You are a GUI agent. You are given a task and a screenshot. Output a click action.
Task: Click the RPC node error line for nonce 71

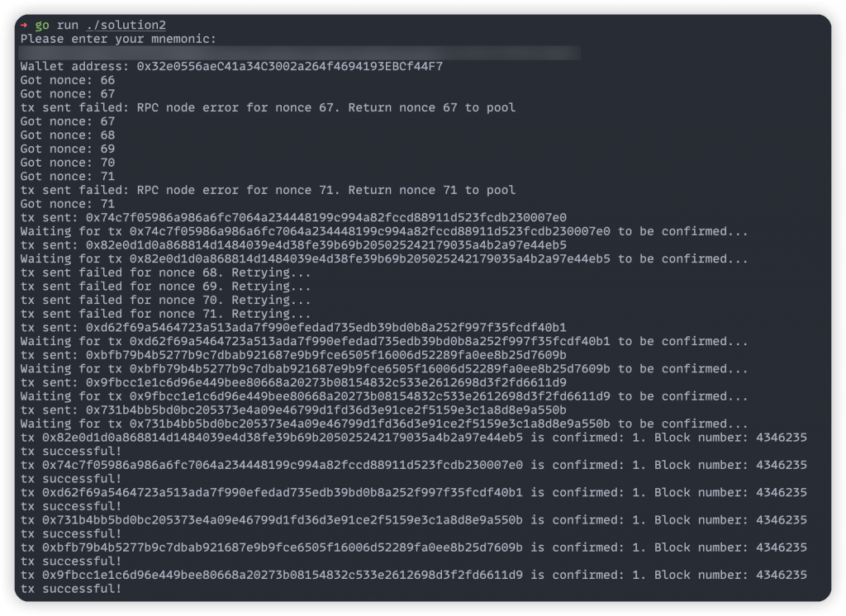[x=269, y=191]
